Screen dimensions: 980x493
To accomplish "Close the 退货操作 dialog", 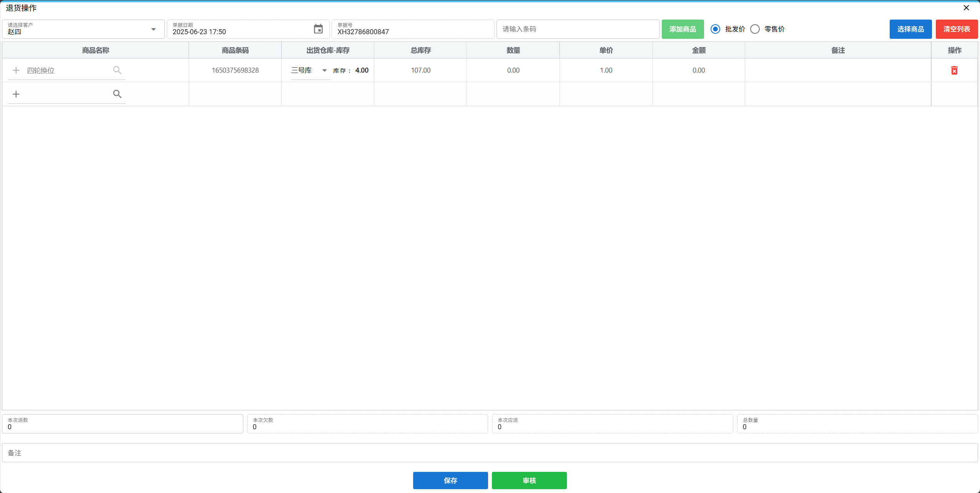I will pyautogui.click(x=966, y=8).
